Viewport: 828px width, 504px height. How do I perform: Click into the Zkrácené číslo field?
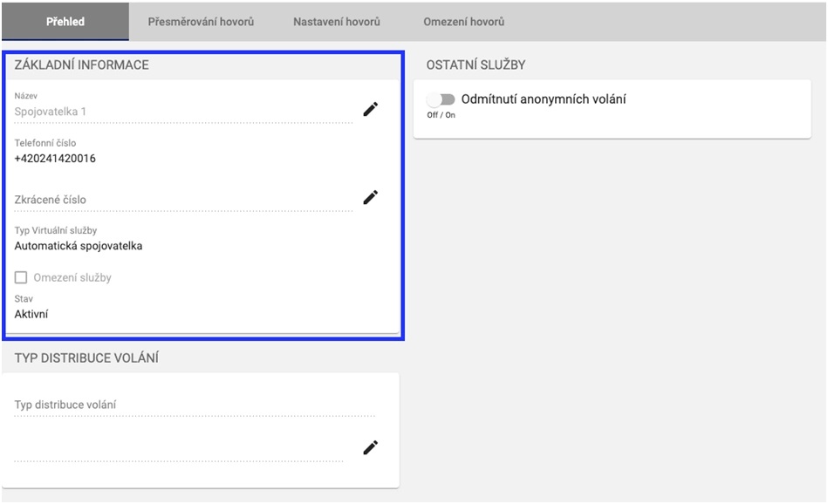coord(183,200)
